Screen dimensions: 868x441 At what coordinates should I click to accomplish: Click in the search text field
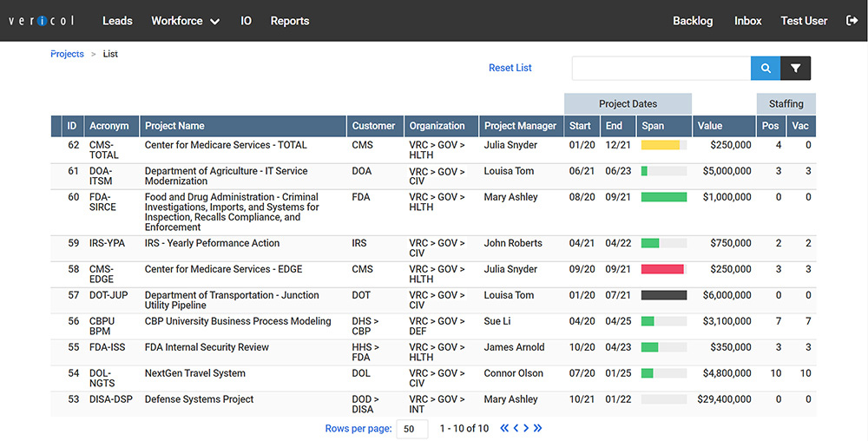pyautogui.click(x=661, y=69)
